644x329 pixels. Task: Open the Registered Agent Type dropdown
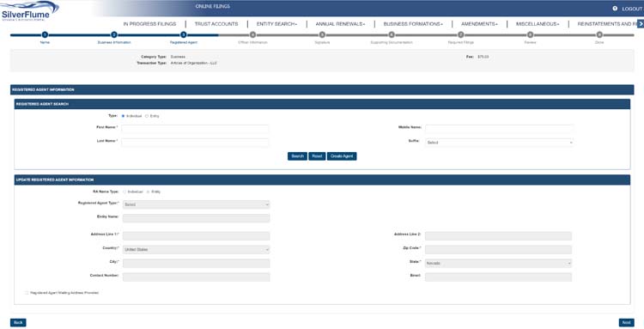197,204
